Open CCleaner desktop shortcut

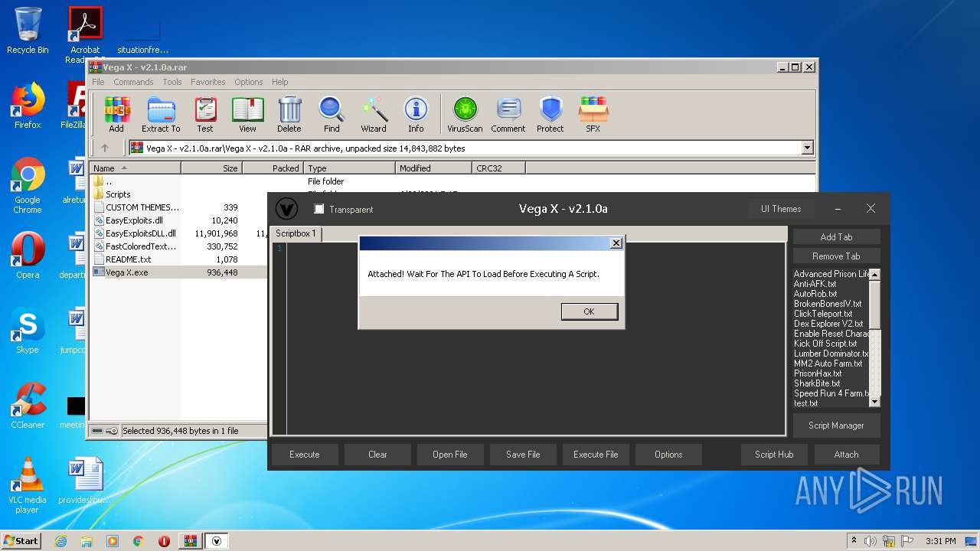pyautogui.click(x=28, y=406)
